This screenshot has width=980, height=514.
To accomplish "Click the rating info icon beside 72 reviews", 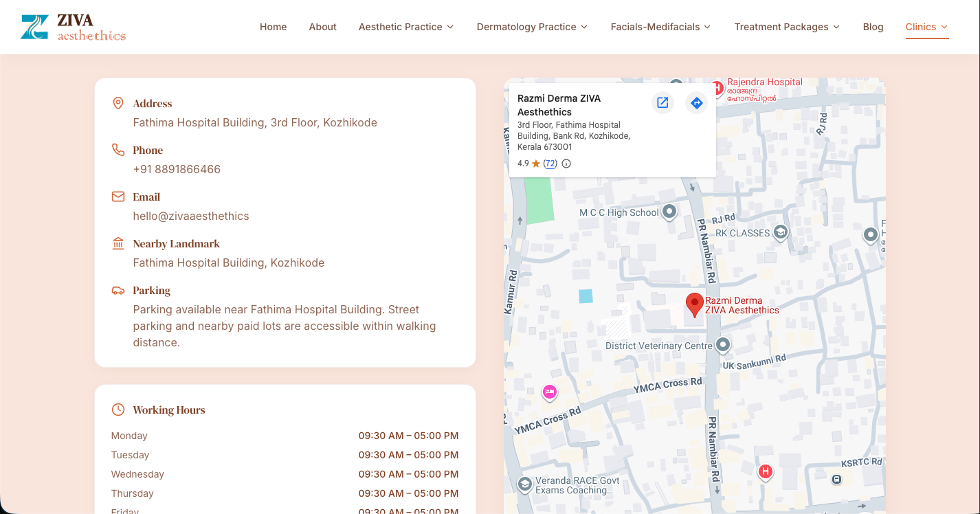I will (566, 164).
